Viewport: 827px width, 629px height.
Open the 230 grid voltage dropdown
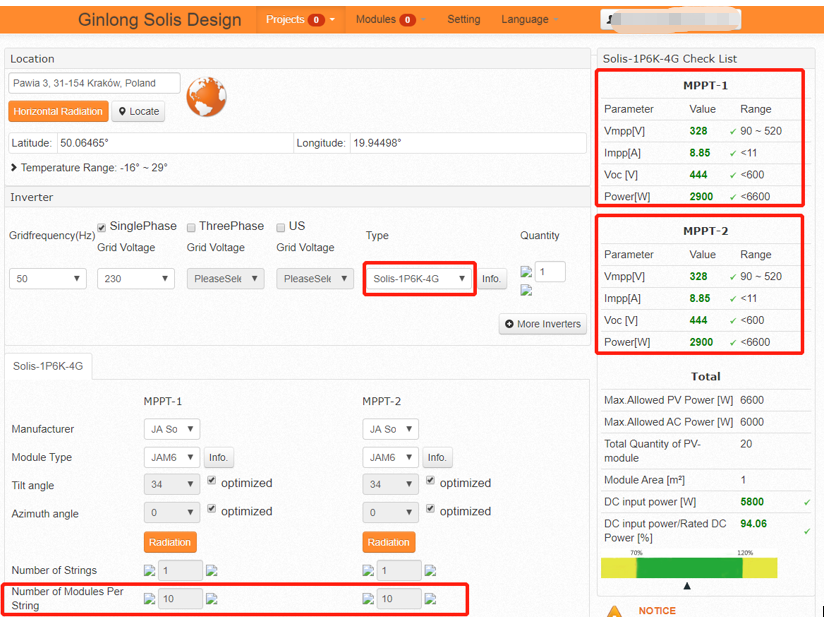click(136, 278)
